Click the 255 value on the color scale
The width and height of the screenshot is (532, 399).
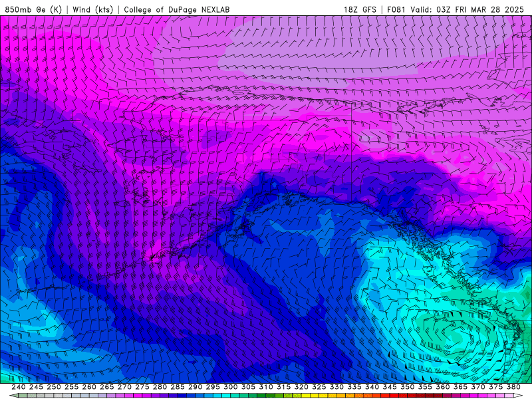click(x=71, y=387)
